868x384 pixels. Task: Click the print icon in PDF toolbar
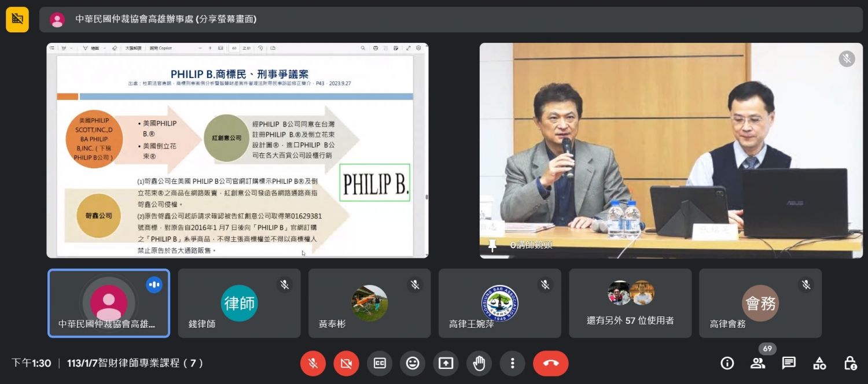coord(376,48)
